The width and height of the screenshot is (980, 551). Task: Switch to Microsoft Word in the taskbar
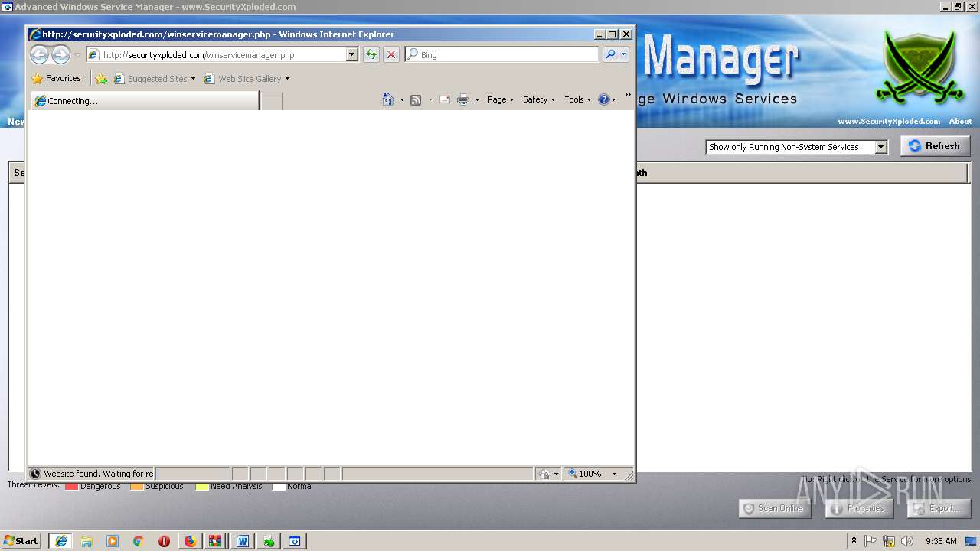[x=243, y=541]
